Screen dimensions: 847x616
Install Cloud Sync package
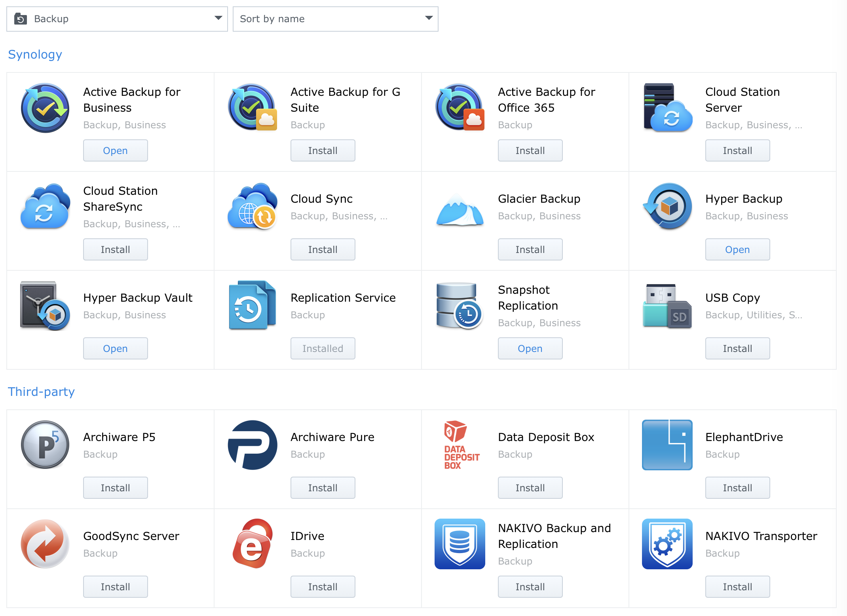pyautogui.click(x=323, y=249)
